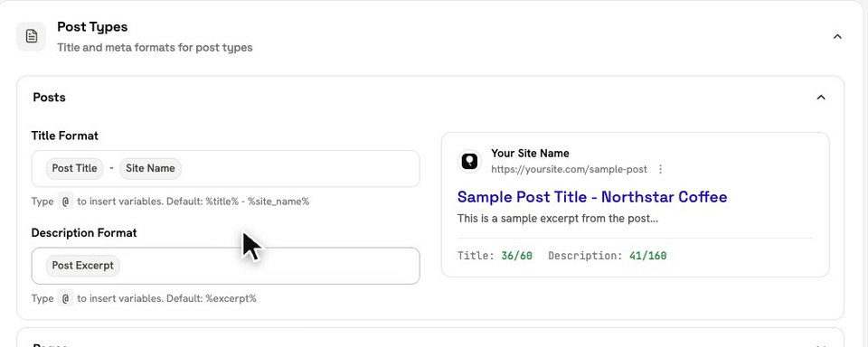868x347 pixels.
Task: Click the Title Format label
Action: [65, 136]
